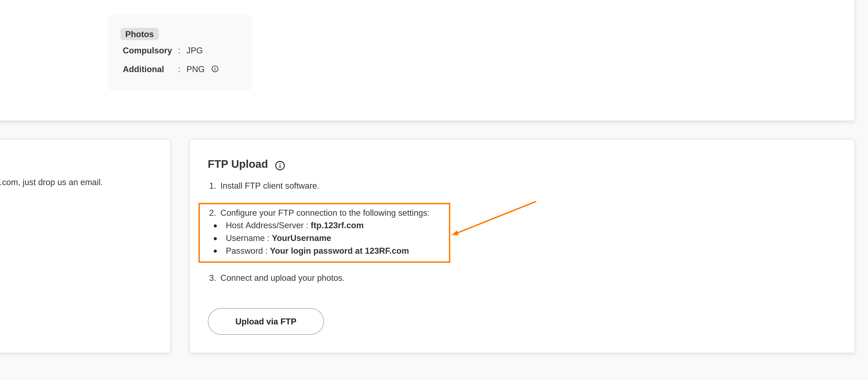Click the PNG format text

click(x=195, y=69)
